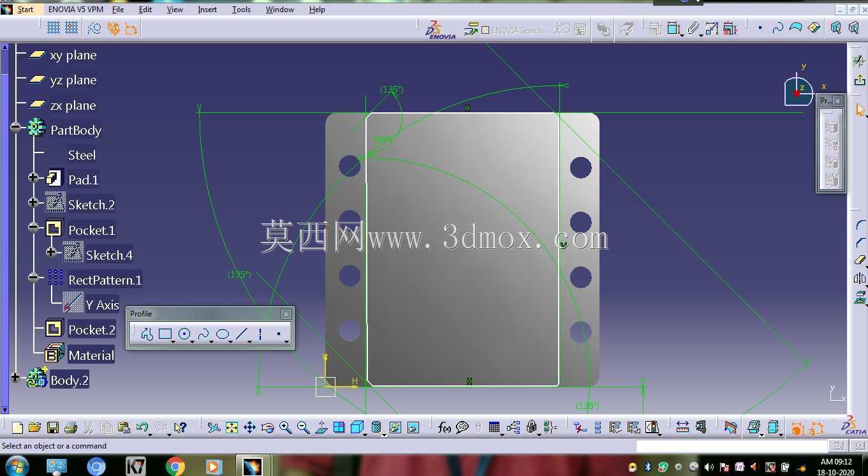Undo the last action
Image resolution: width=868 pixels, height=476 pixels.
click(142, 428)
